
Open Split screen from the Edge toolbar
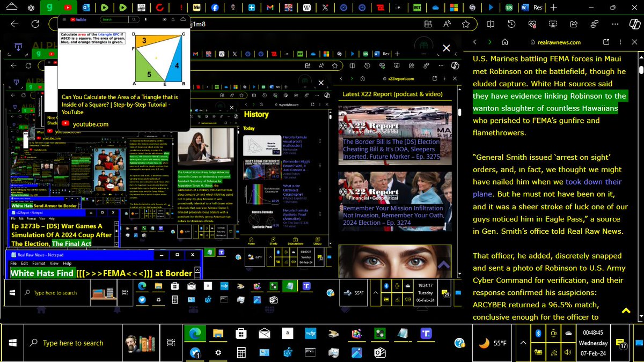click(x=491, y=24)
